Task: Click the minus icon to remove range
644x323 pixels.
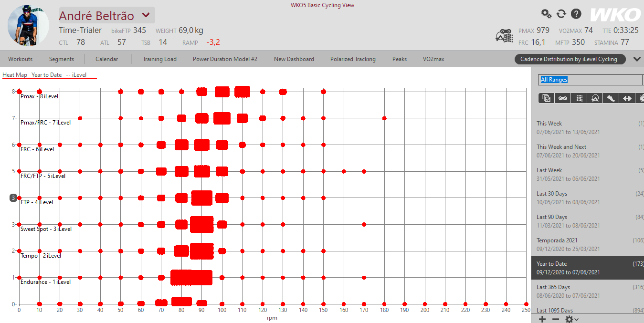Action: click(x=555, y=319)
